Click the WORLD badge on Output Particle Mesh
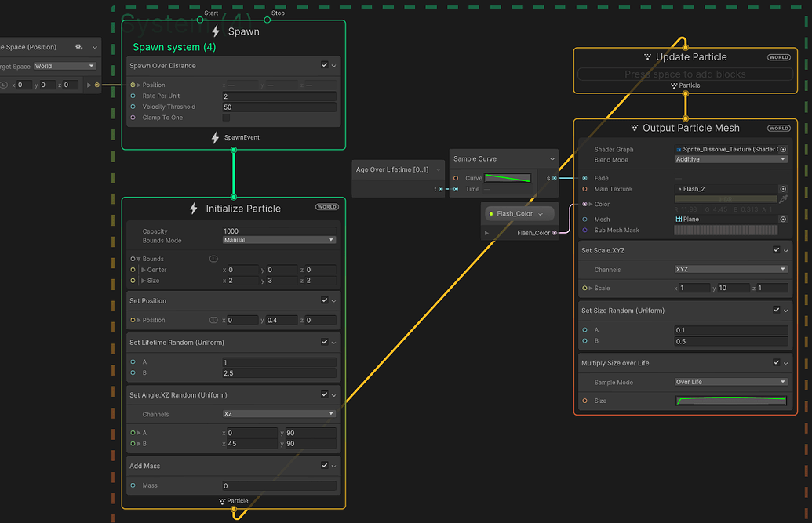This screenshot has height=523, width=812. pyautogui.click(x=778, y=128)
